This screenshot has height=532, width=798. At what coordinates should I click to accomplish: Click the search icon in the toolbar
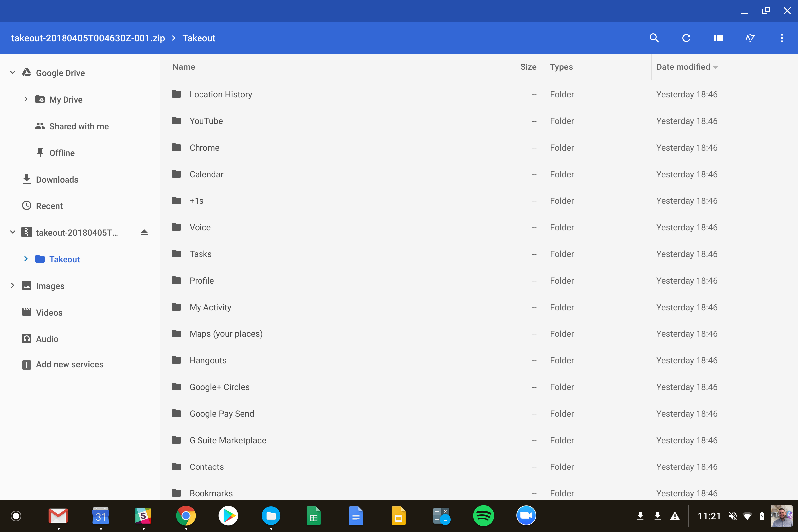tap(654, 38)
